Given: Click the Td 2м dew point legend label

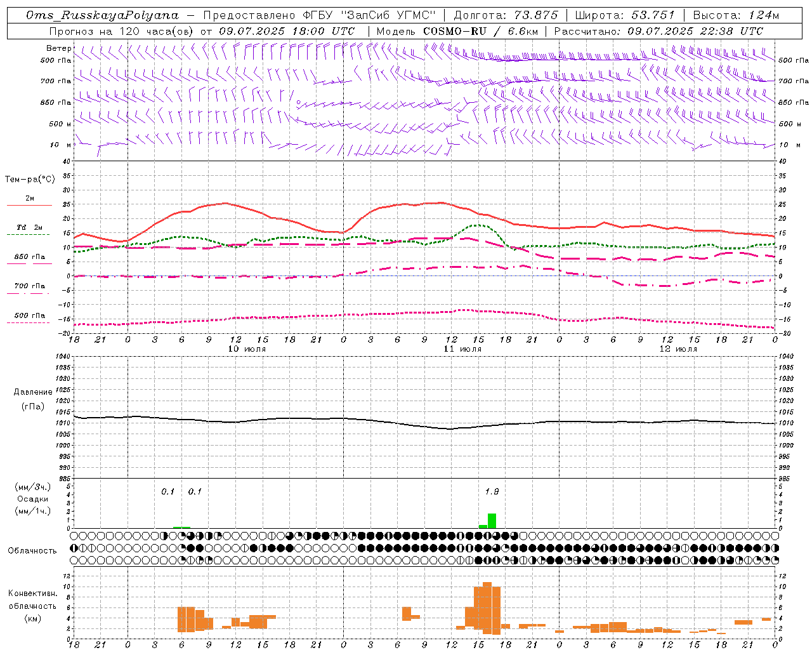Looking at the screenshot, I should [x=29, y=227].
